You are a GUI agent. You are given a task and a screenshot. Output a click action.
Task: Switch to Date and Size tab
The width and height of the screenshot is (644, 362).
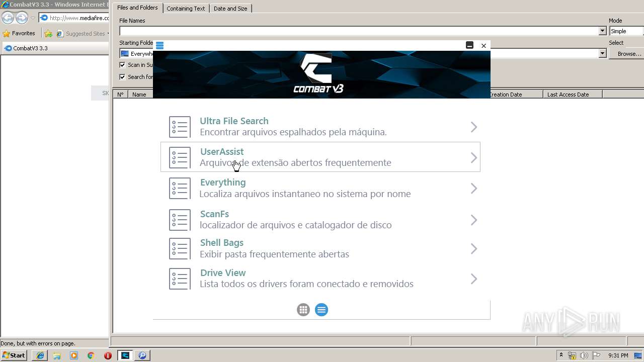[x=230, y=9]
